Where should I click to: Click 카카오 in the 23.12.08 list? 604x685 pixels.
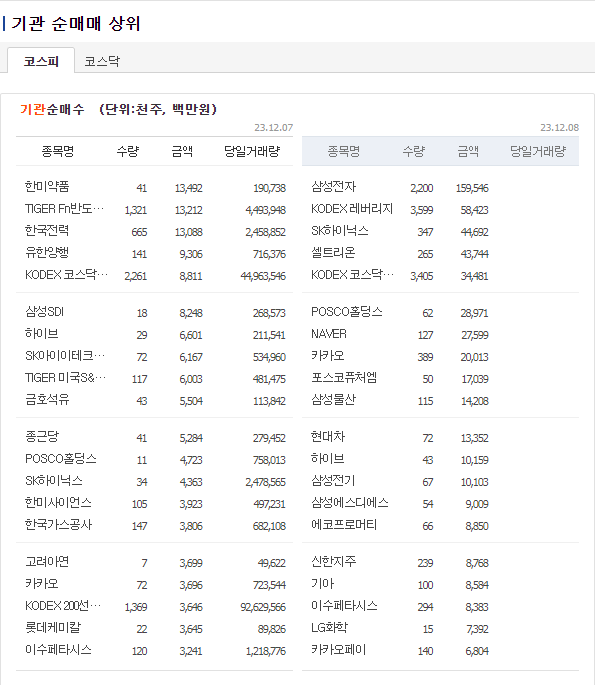tap(328, 356)
